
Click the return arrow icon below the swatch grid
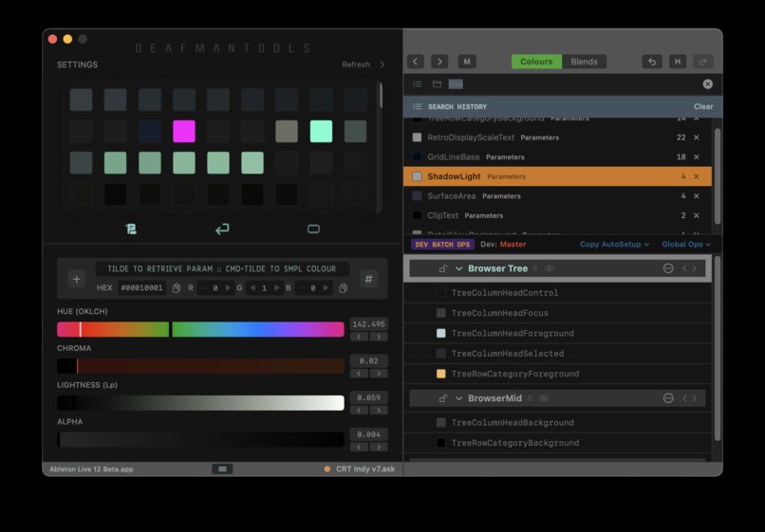tap(222, 229)
